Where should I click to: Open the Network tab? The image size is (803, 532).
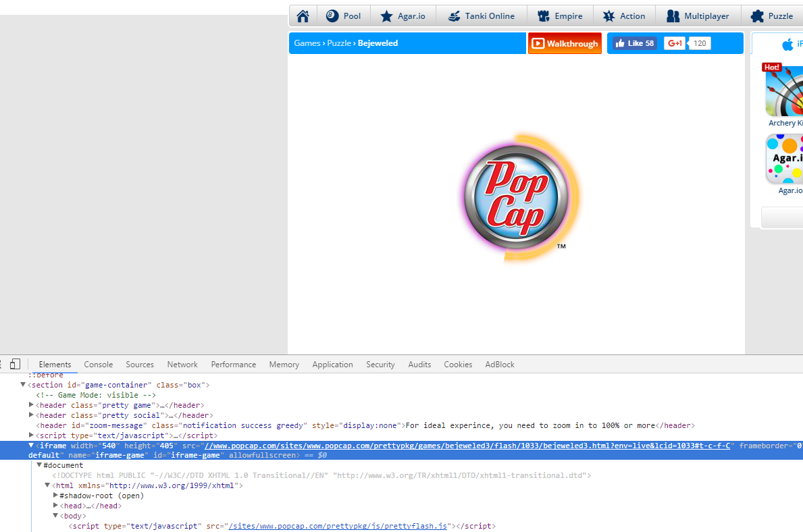click(182, 365)
